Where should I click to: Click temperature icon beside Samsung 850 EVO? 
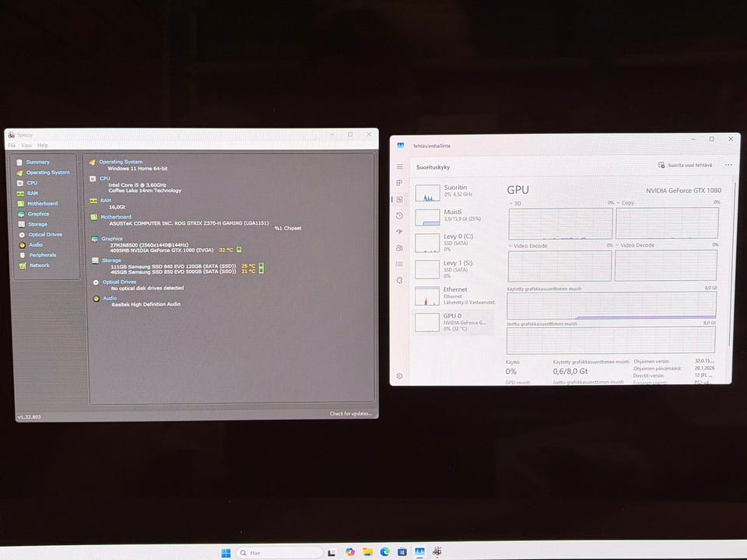(x=261, y=271)
